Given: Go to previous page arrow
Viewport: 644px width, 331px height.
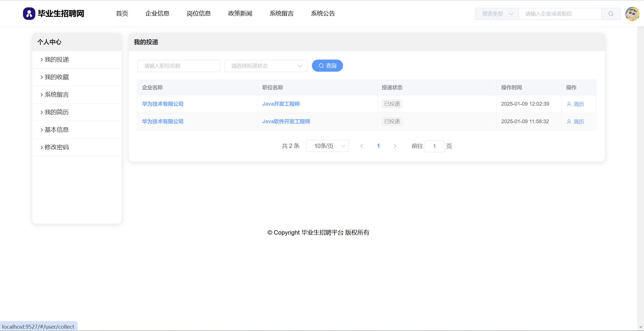Looking at the screenshot, I should [362, 146].
